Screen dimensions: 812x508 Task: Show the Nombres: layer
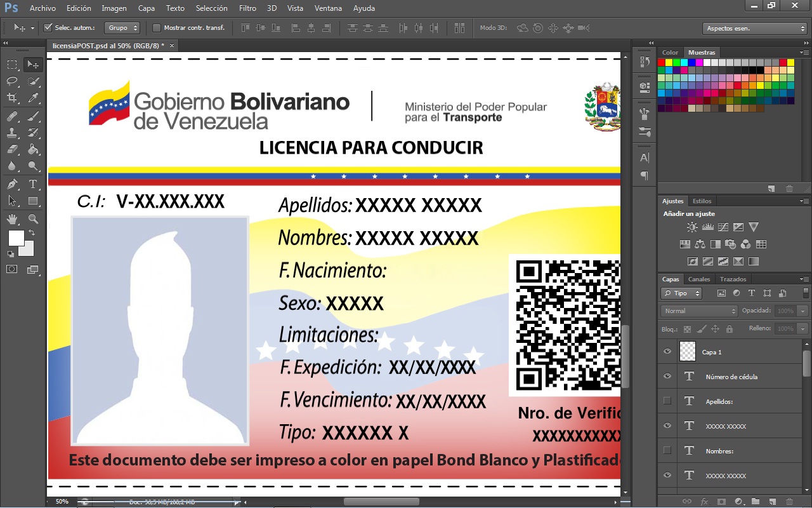point(667,451)
